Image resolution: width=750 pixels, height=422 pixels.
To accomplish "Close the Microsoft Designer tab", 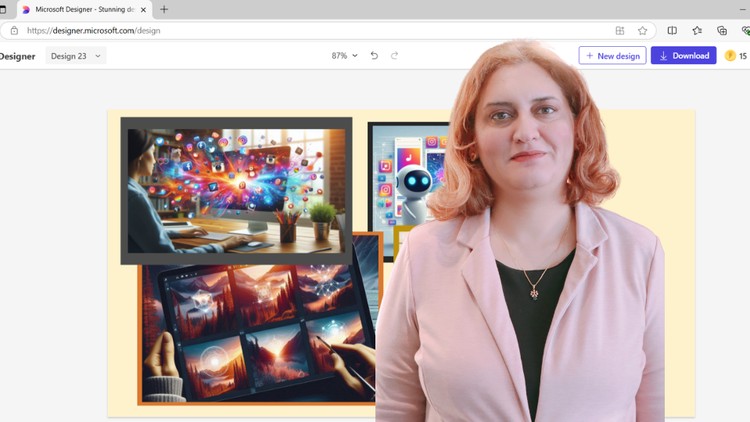I will [x=144, y=9].
